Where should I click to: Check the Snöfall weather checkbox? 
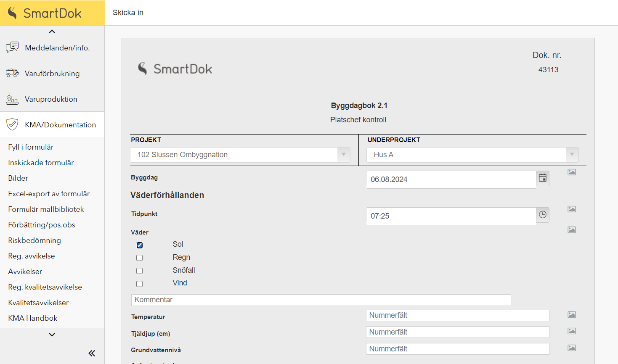click(140, 271)
